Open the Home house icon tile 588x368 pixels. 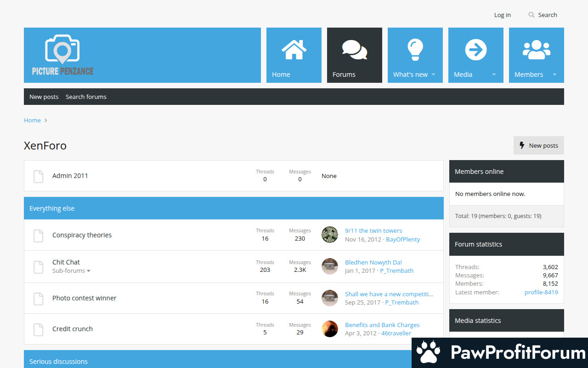pos(294,50)
